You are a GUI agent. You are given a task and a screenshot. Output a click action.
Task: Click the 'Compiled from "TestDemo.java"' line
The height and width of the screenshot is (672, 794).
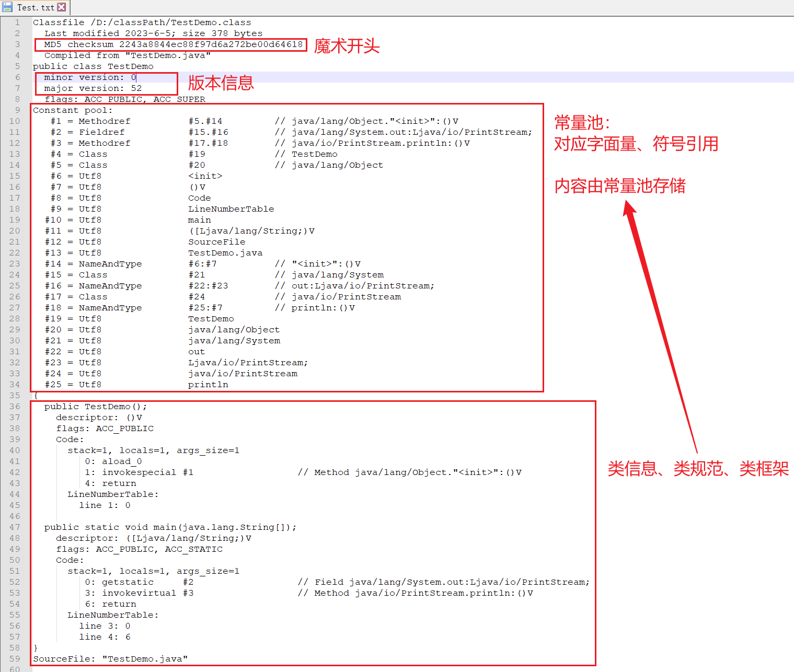[x=128, y=55]
